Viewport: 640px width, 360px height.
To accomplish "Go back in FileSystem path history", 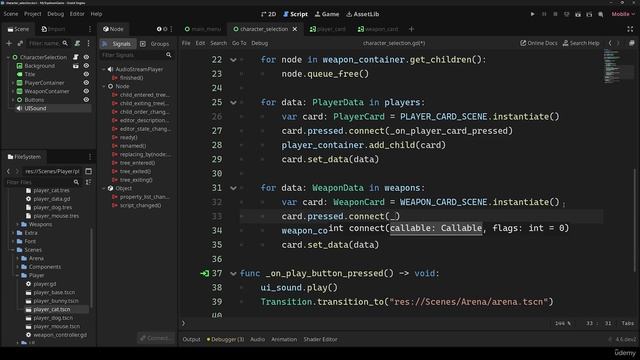I will point(8,171).
